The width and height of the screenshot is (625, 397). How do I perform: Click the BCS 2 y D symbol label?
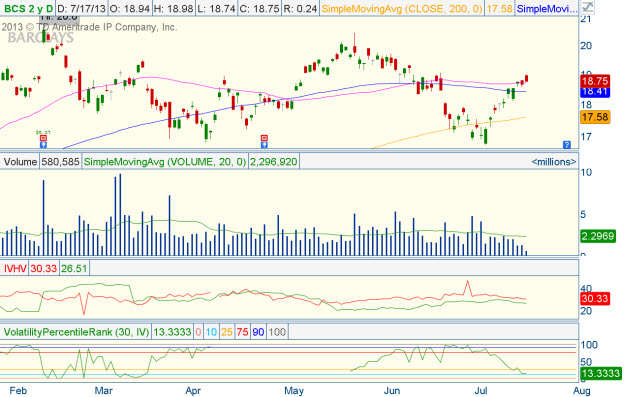(28, 8)
